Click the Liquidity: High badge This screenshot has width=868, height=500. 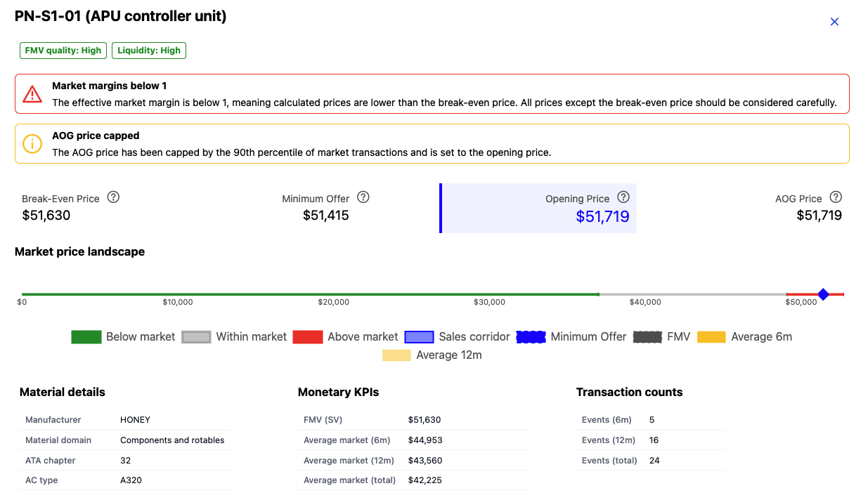149,51
